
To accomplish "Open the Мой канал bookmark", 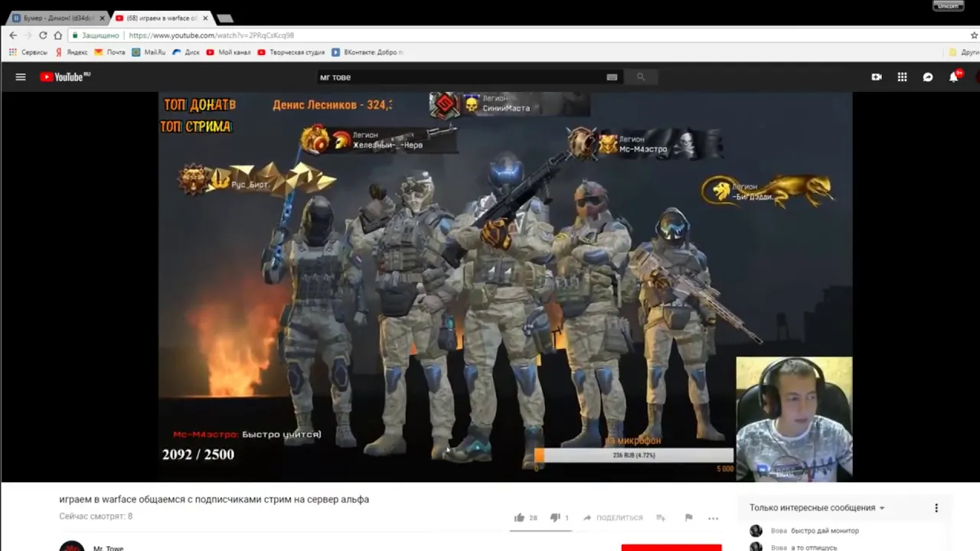I will (x=229, y=52).
